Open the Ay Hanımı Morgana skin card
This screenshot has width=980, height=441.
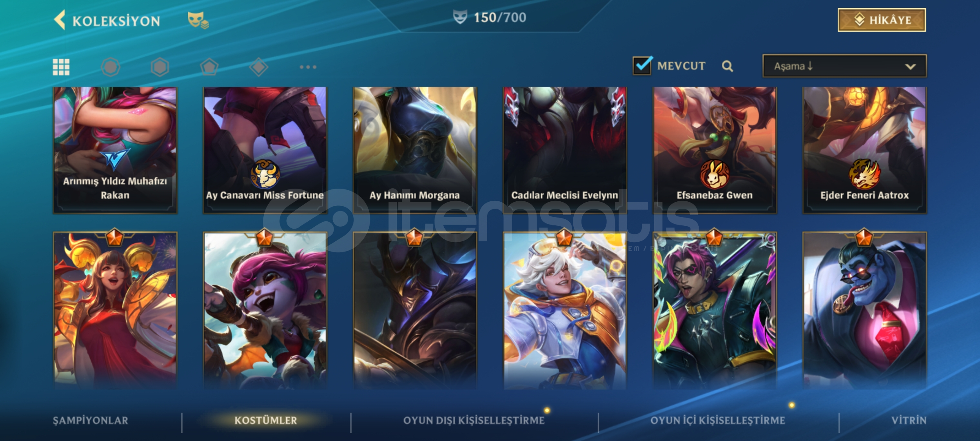point(415,150)
